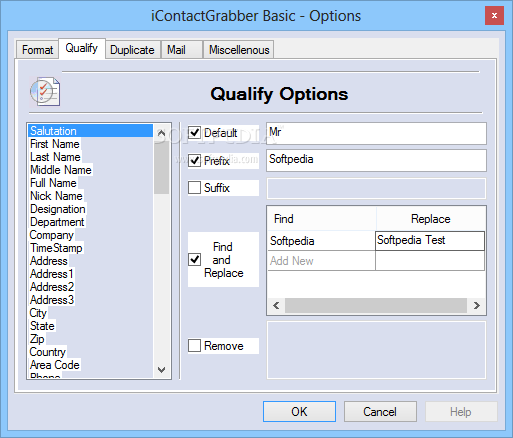This screenshot has width=513, height=438.
Task: Select the Qualify tab
Action: click(x=82, y=48)
